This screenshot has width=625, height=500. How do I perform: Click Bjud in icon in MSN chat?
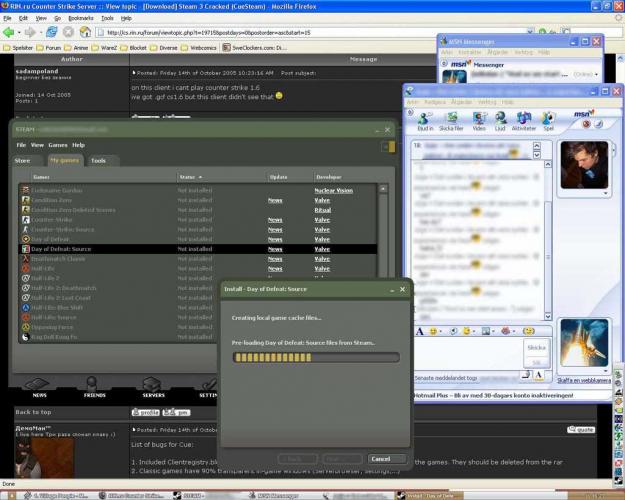tap(424, 121)
